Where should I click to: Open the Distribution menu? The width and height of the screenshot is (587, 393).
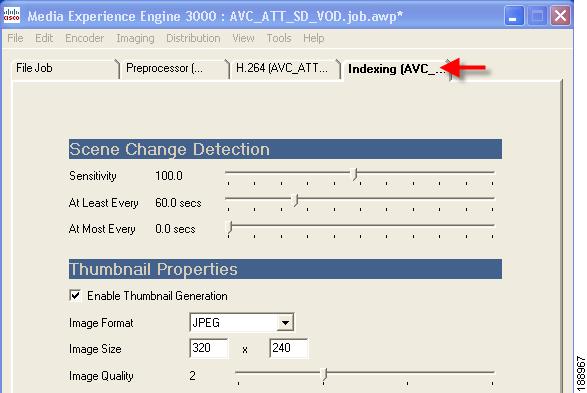[193, 38]
